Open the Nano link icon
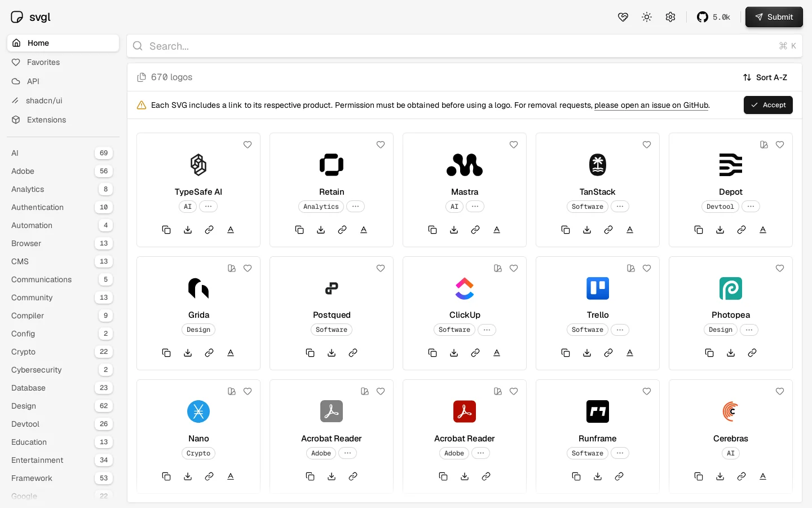Viewport: 812px width, 508px height. click(x=209, y=476)
